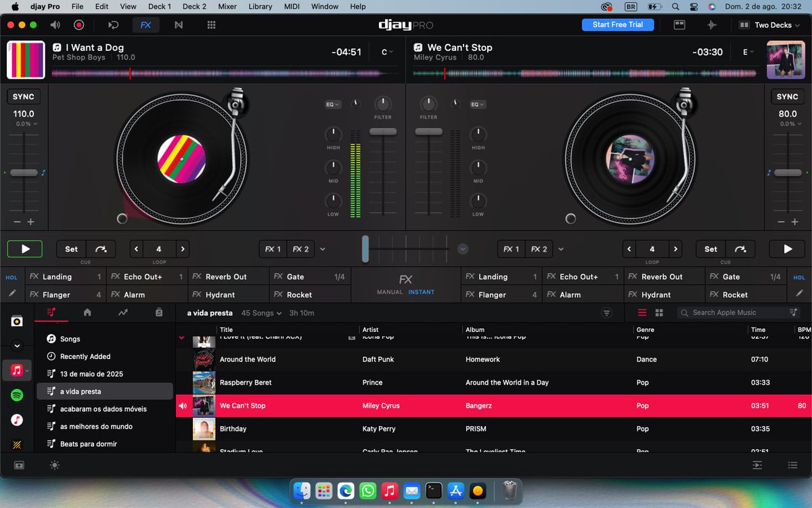This screenshot has height=508, width=812.
Task: Open the Automix loop-arrow icon
Action: tap(114, 25)
